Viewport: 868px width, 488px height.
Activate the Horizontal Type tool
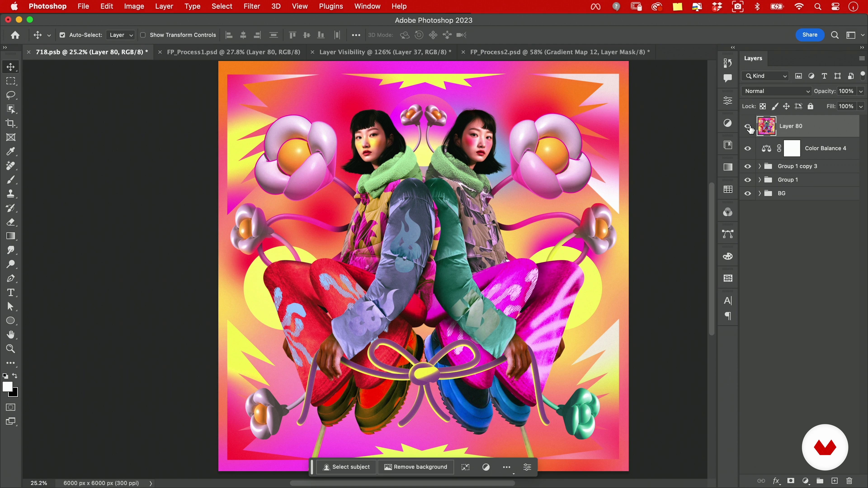click(11, 292)
